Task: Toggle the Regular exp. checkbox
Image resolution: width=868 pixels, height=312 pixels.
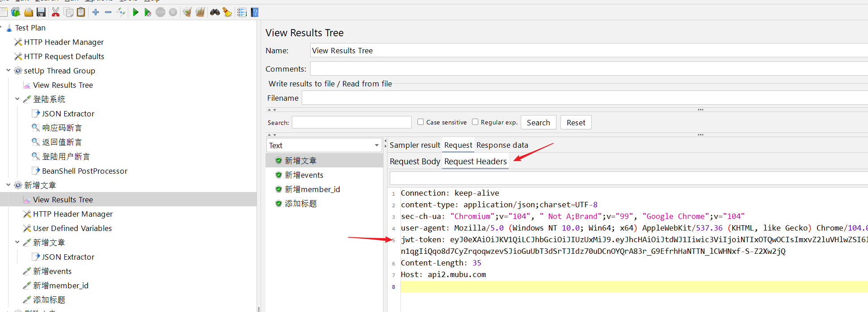Action: (x=475, y=122)
